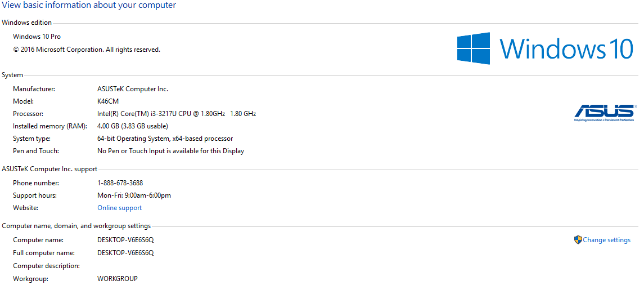Click the Windows 10 Pro edition text

pyautogui.click(x=37, y=37)
